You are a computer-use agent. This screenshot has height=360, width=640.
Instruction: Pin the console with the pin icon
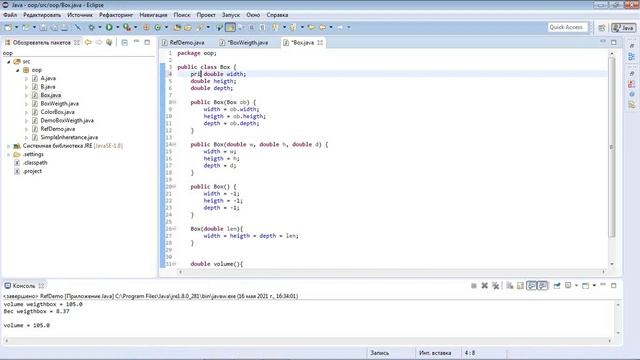pos(557,286)
